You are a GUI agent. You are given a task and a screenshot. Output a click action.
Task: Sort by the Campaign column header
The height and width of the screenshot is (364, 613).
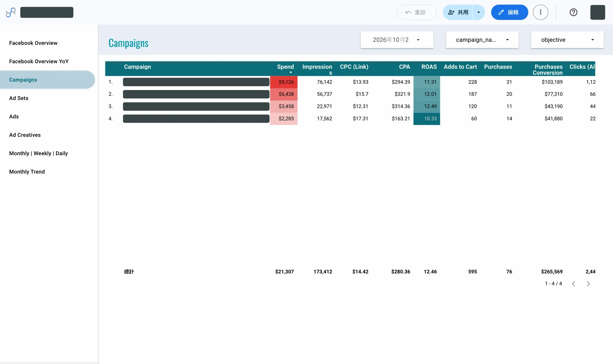[x=137, y=67]
